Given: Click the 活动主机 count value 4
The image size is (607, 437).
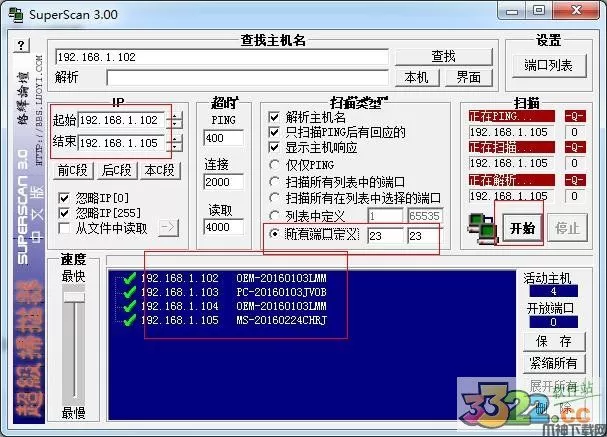Looking at the screenshot, I should tap(554, 291).
